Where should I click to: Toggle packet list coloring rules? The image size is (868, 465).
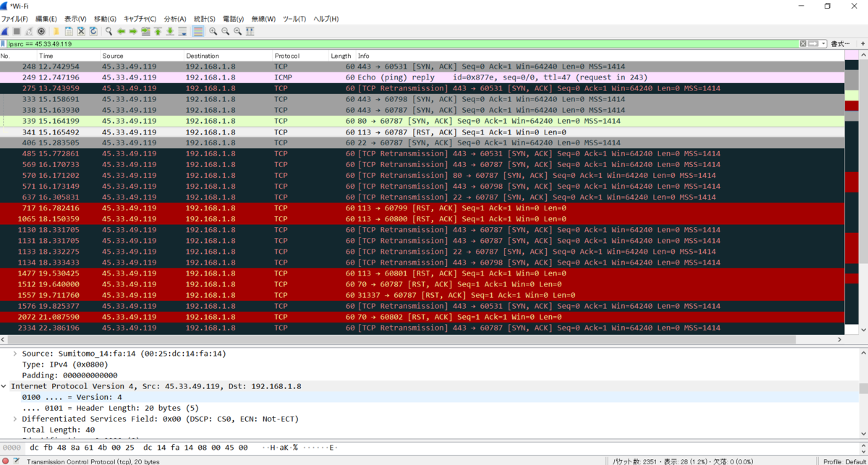198,31
